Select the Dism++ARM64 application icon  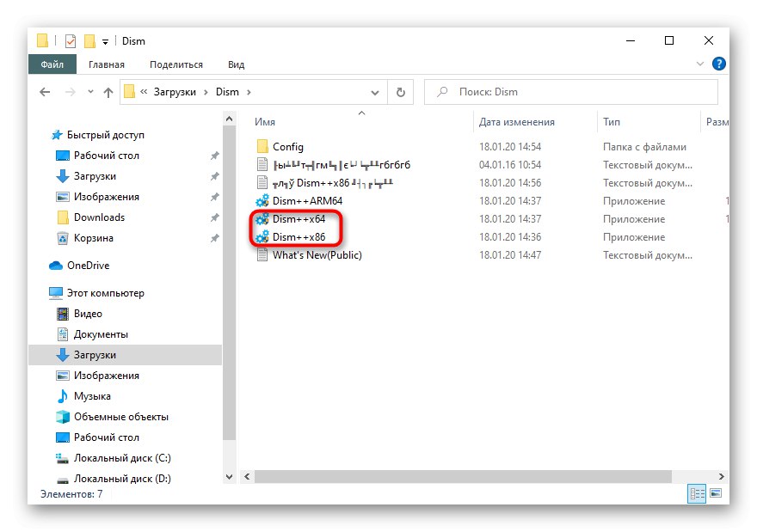[x=262, y=200]
